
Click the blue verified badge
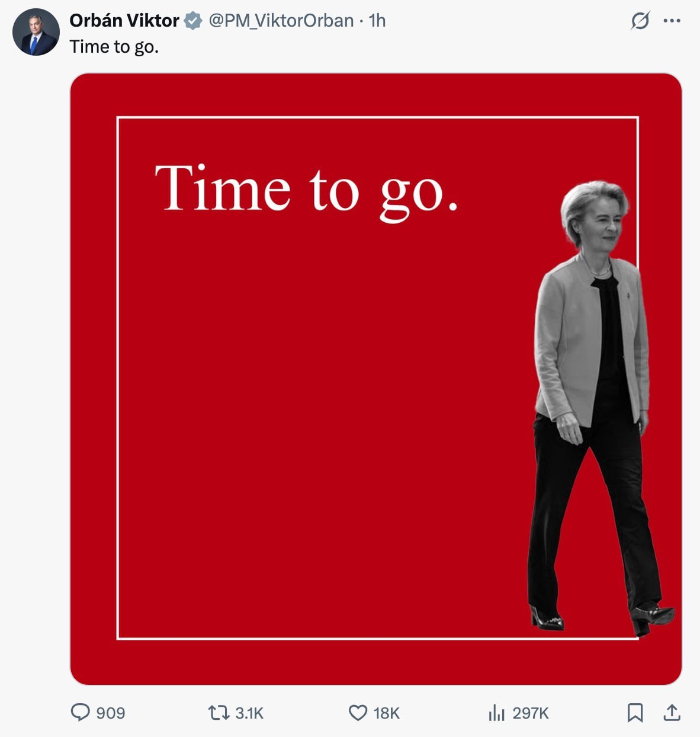point(192,21)
